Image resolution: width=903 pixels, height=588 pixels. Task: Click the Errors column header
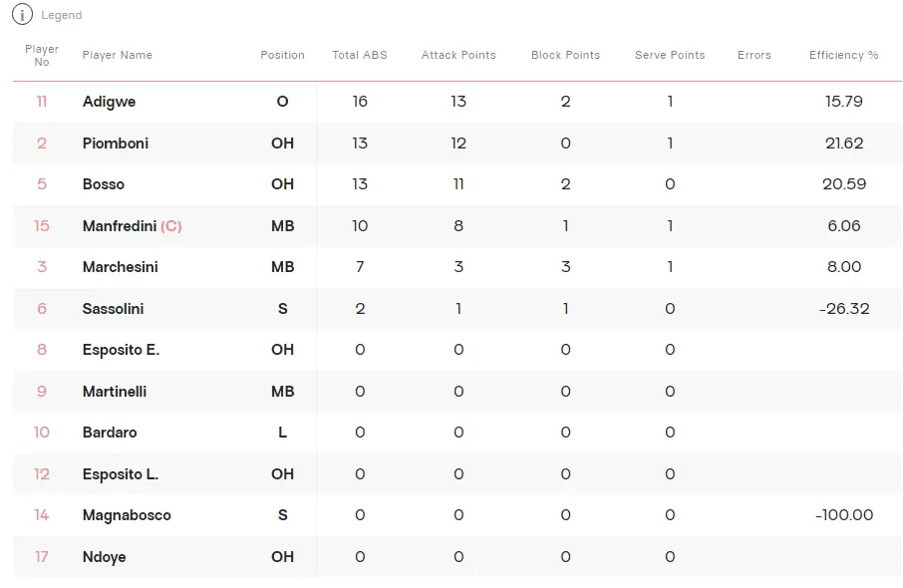(754, 55)
